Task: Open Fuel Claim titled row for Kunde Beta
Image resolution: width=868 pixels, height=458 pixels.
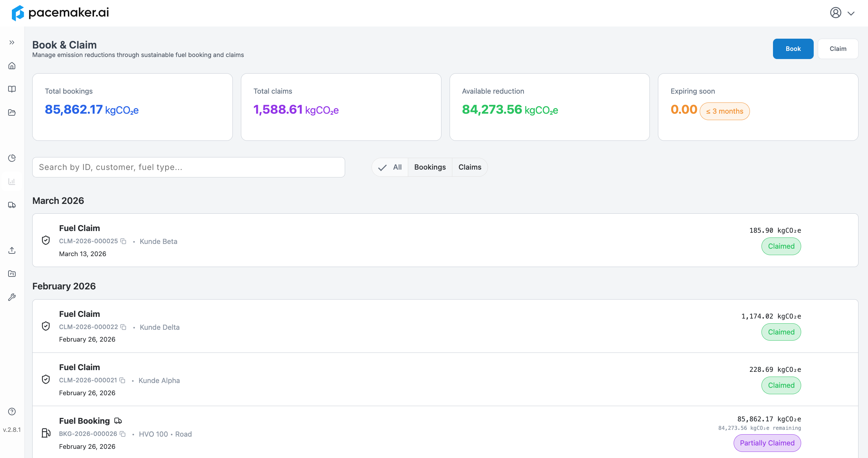Action: click(x=79, y=228)
